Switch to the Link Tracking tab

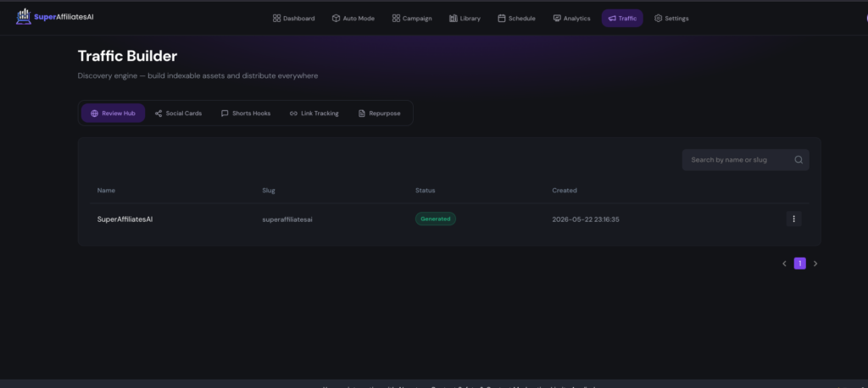314,113
